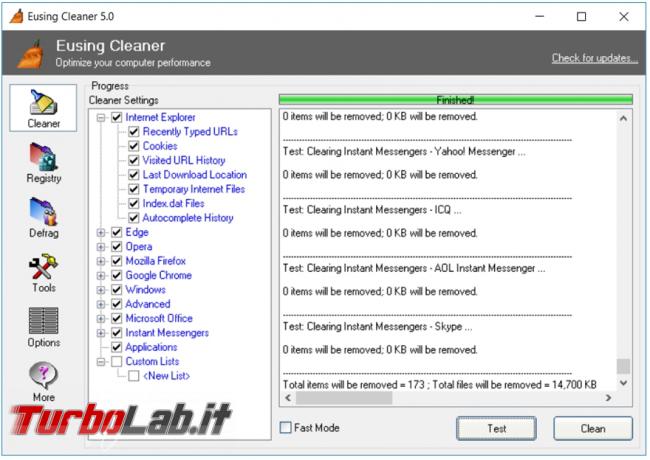Click the log scroll down arrow

623,383
